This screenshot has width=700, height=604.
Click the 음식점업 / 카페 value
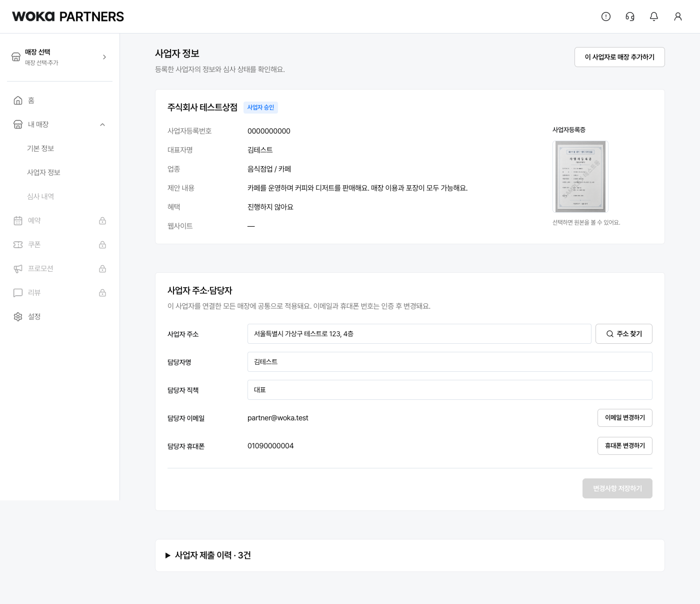coord(269,169)
